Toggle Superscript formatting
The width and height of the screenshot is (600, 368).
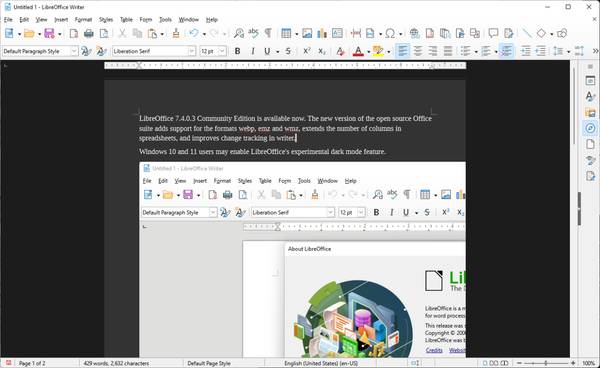[x=307, y=51]
